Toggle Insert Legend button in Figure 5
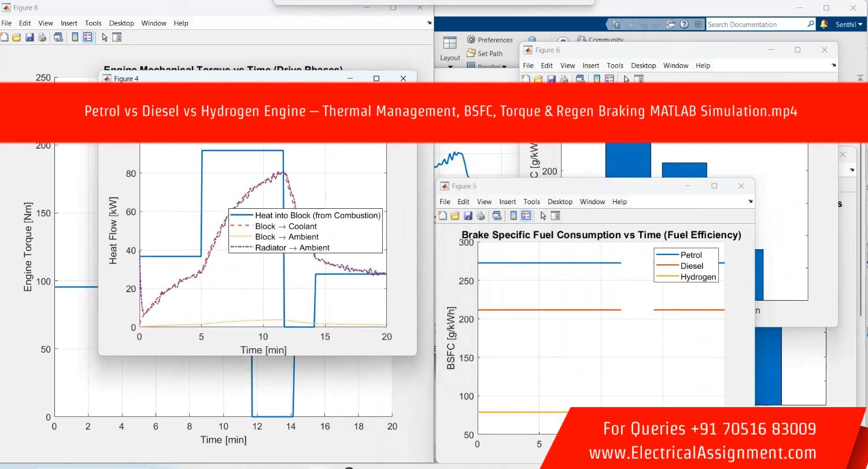 [526, 216]
